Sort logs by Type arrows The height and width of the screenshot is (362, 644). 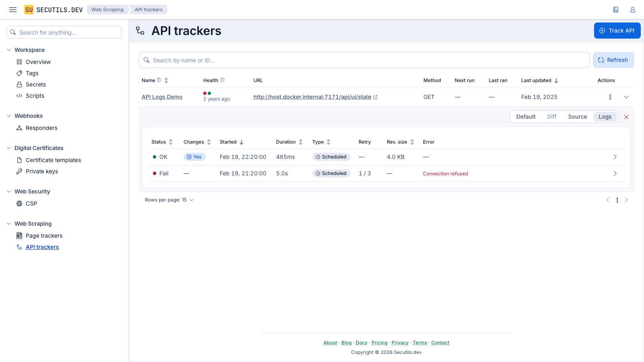[x=328, y=142]
